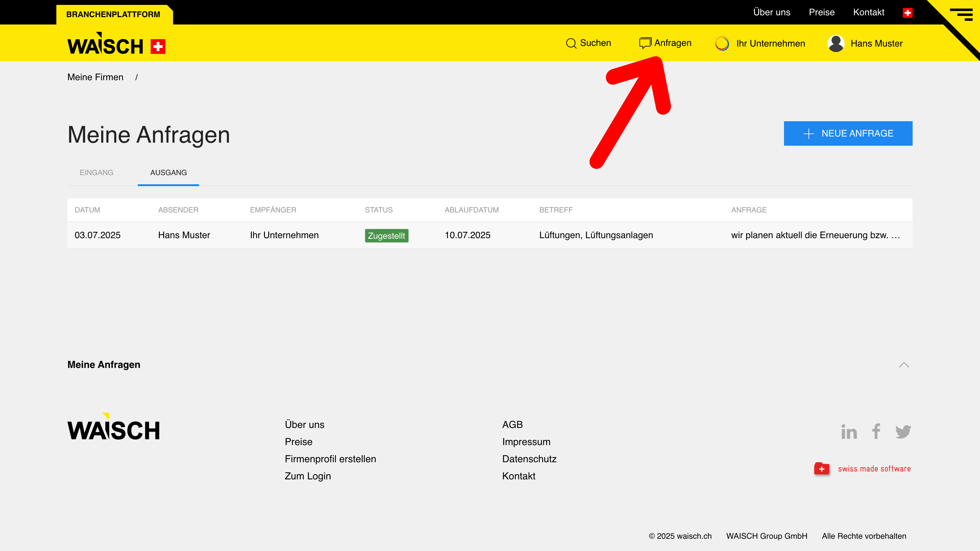This screenshot has height=551, width=980.
Task: Switch to the EINGANG tab
Action: (x=97, y=173)
